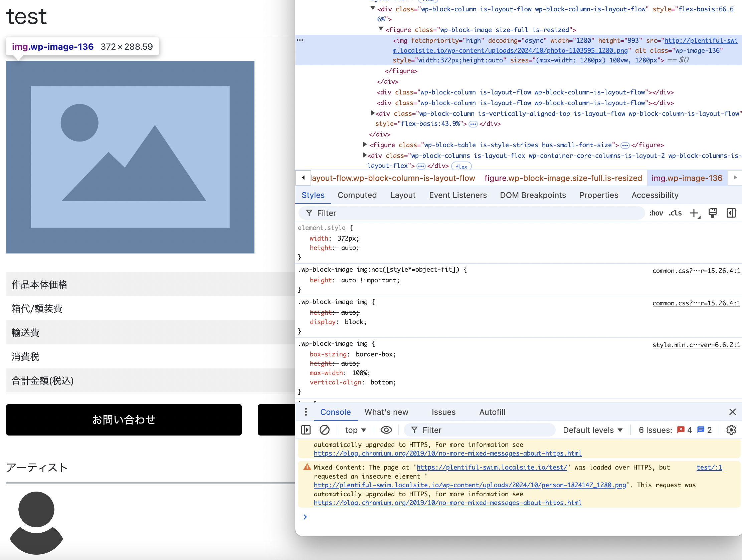Open the drawer three-dot menu
The height and width of the screenshot is (560, 742).
(x=306, y=412)
